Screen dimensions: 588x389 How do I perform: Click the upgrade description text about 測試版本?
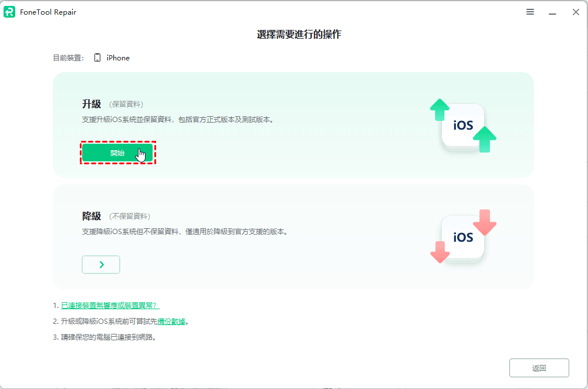[178, 120]
